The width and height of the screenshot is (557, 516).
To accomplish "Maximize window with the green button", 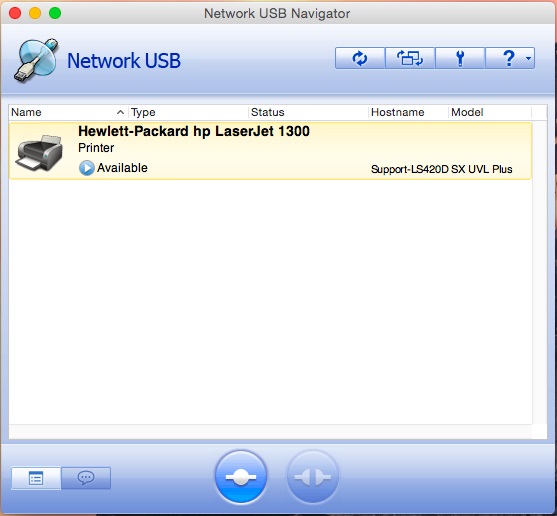I will 55,13.
